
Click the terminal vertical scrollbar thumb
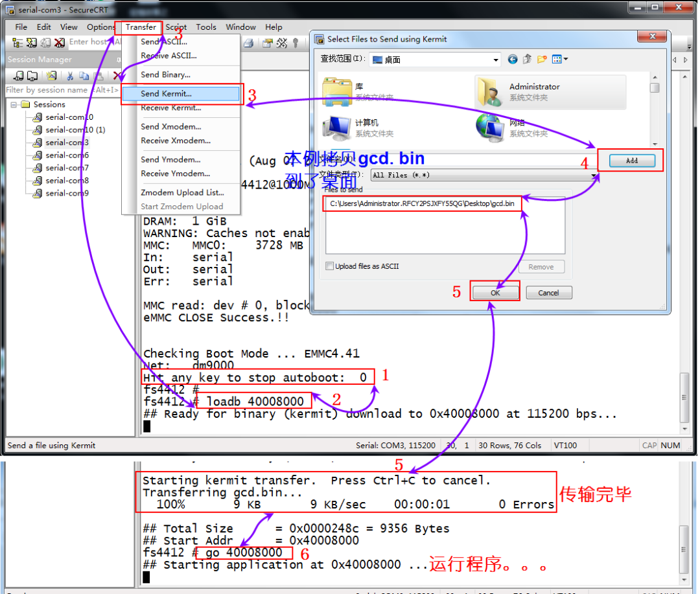[x=684, y=397]
